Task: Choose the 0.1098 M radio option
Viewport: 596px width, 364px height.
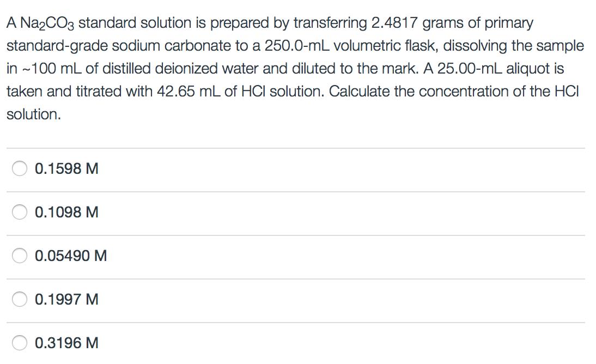Action: coord(20,212)
